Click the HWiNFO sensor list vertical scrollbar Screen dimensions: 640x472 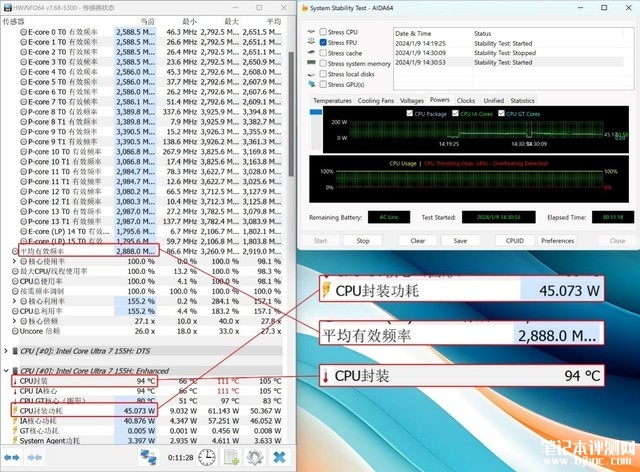pyautogui.click(x=291, y=114)
